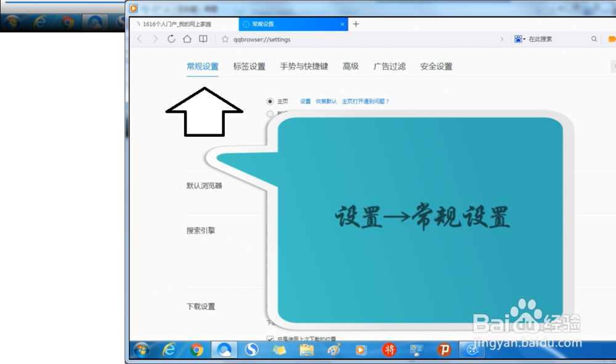Open Chrome in the background taskbar
The width and height of the screenshot is (616, 364).
(x=67, y=23)
